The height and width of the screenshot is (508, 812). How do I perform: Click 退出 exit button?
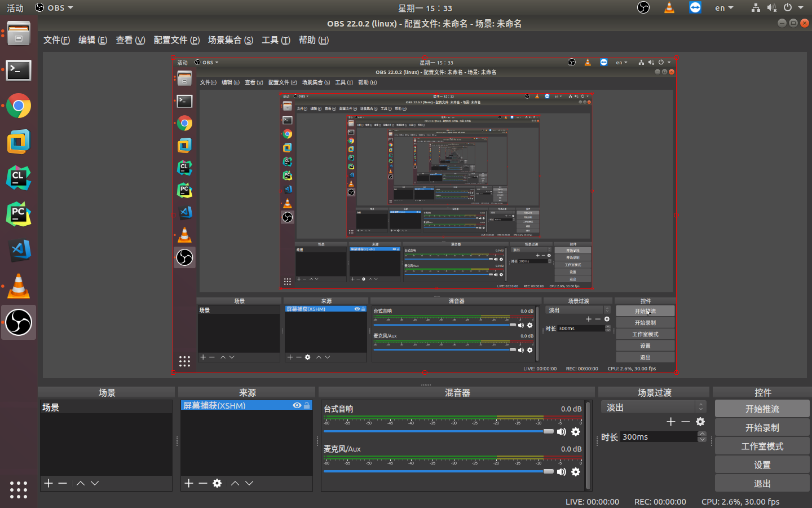click(x=762, y=483)
